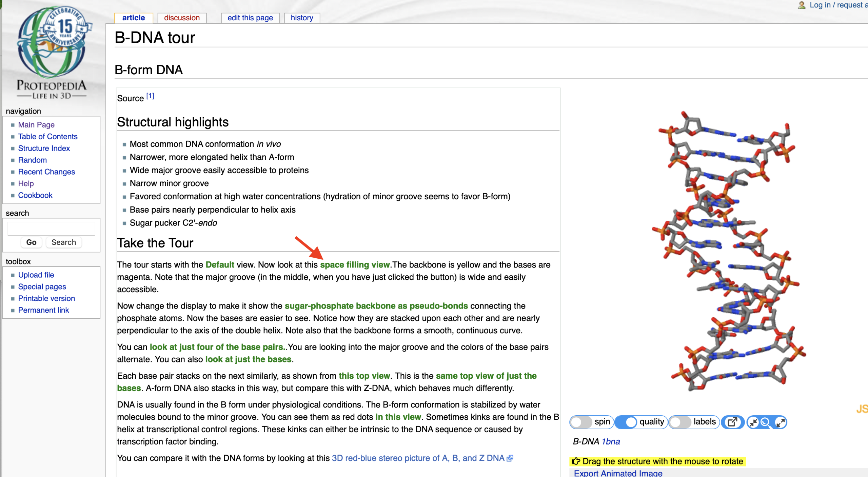Open the history tab
This screenshot has width=868, height=477.
(x=302, y=18)
